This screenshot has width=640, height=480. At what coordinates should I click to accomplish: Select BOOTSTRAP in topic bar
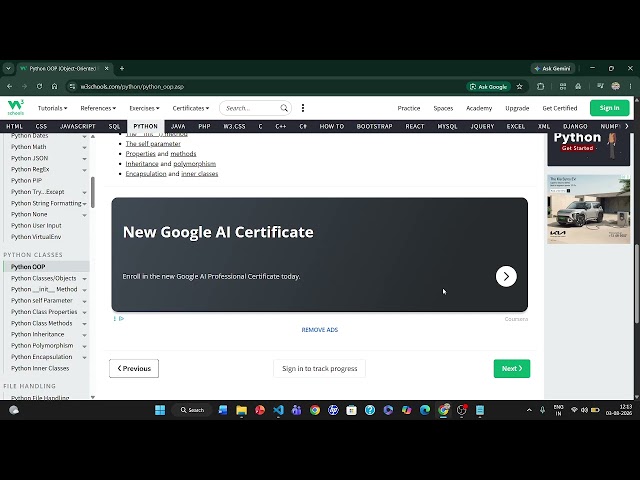click(374, 127)
